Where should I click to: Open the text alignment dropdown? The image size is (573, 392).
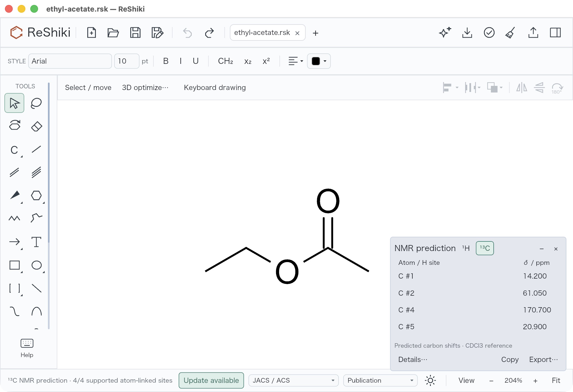[296, 61]
